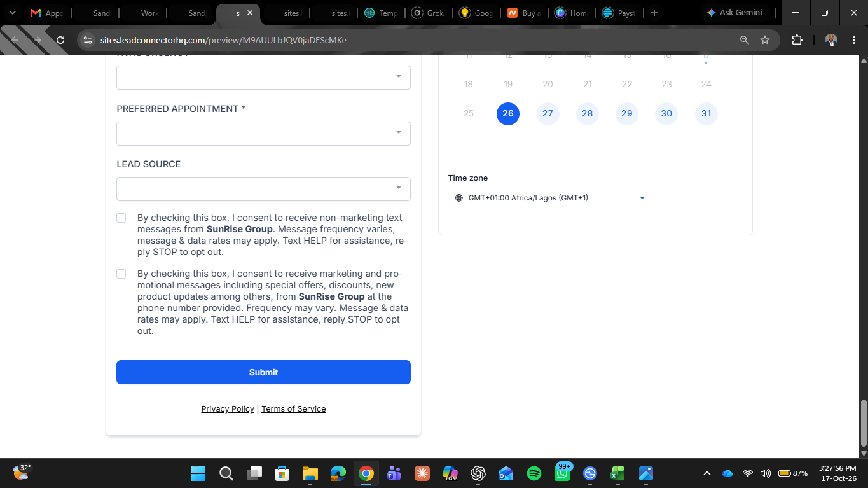
Task: Open the Privacy Policy link
Action: (x=228, y=409)
